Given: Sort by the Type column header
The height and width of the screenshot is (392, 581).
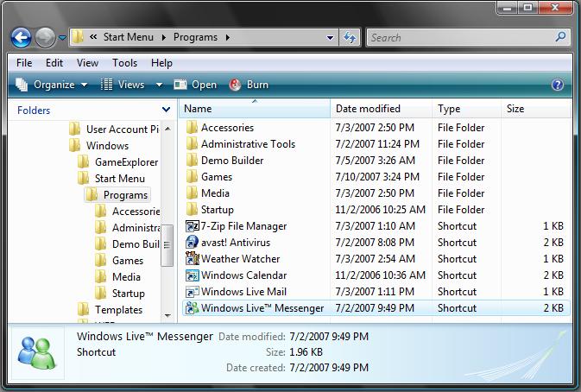Looking at the screenshot, I should click(466, 109).
